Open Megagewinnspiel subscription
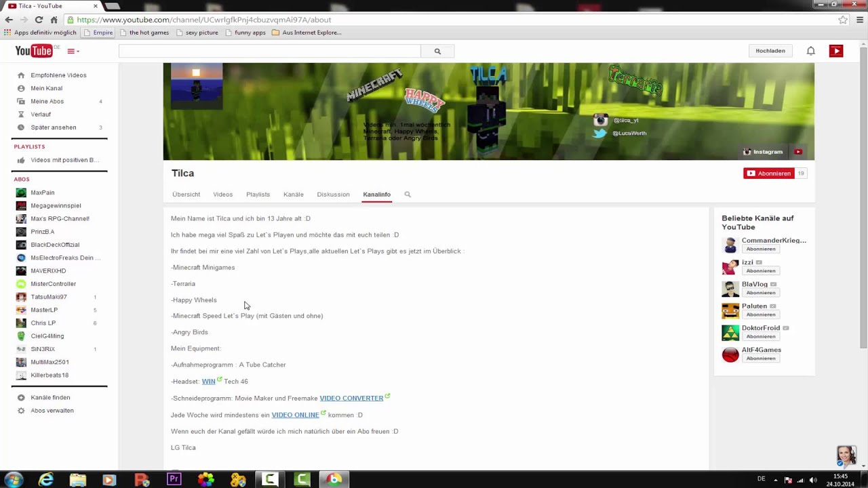The height and width of the screenshot is (488, 868). (56, 205)
